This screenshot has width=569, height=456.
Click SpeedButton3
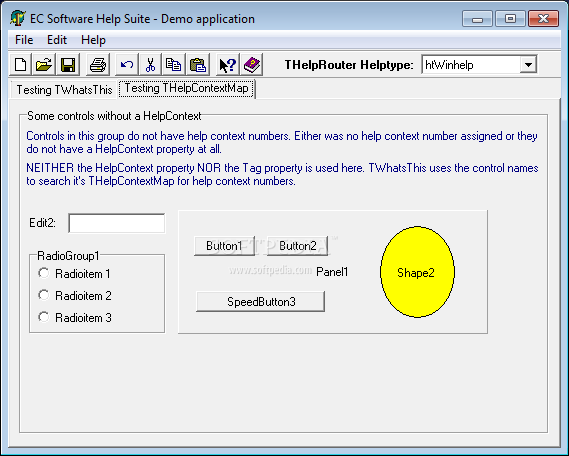point(261,301)
